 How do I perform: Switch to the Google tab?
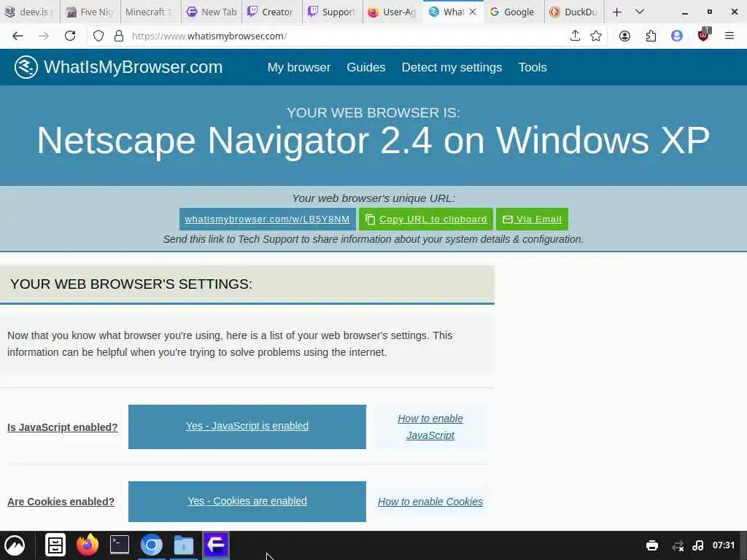514,12
